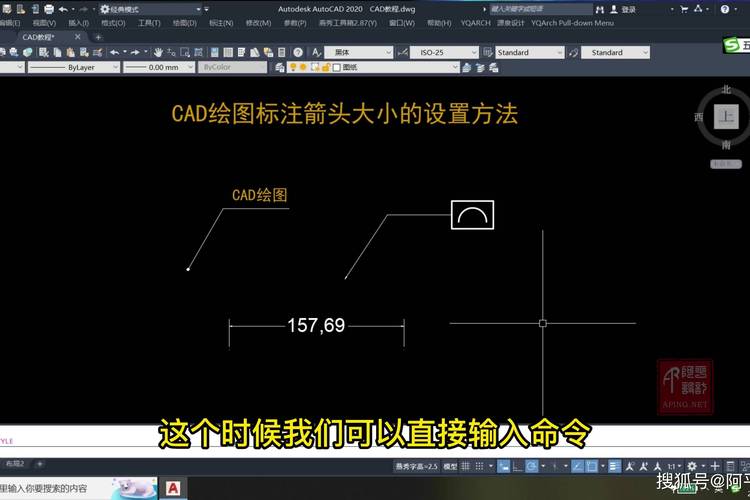Open the YQARCH menu
Screen dimensions: 750x500
coord(475,23)
